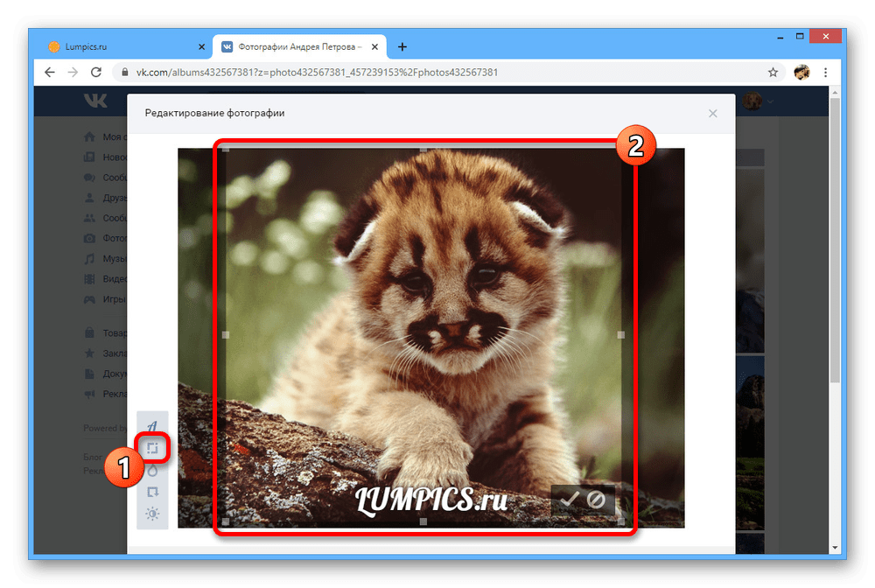View site security lock info

(125, 72)
